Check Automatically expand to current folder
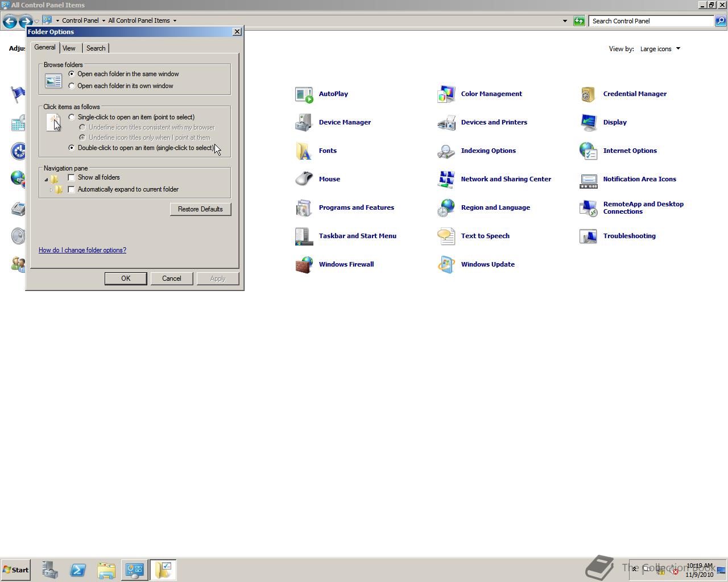728x582 pixels. click(x=72, y=189)
